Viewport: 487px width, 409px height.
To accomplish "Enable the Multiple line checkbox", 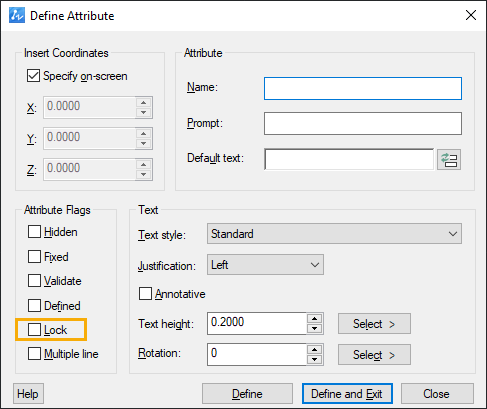I will coord(34,354).
